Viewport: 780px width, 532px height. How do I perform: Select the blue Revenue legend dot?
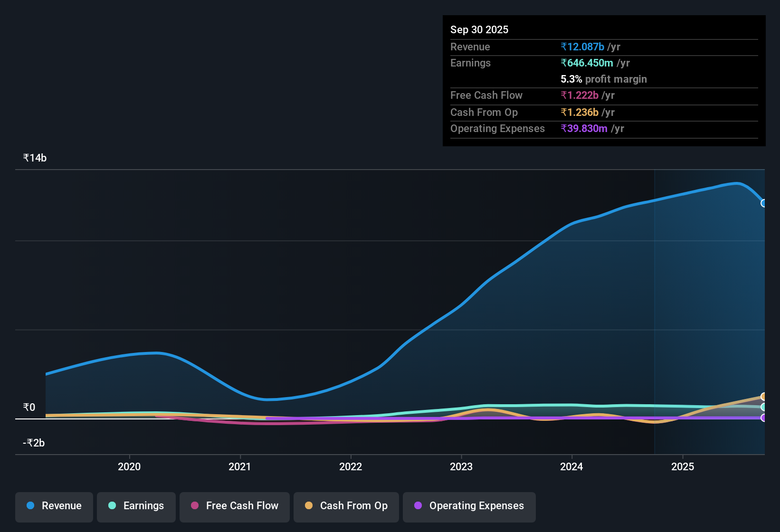click(x=30, y=506)
